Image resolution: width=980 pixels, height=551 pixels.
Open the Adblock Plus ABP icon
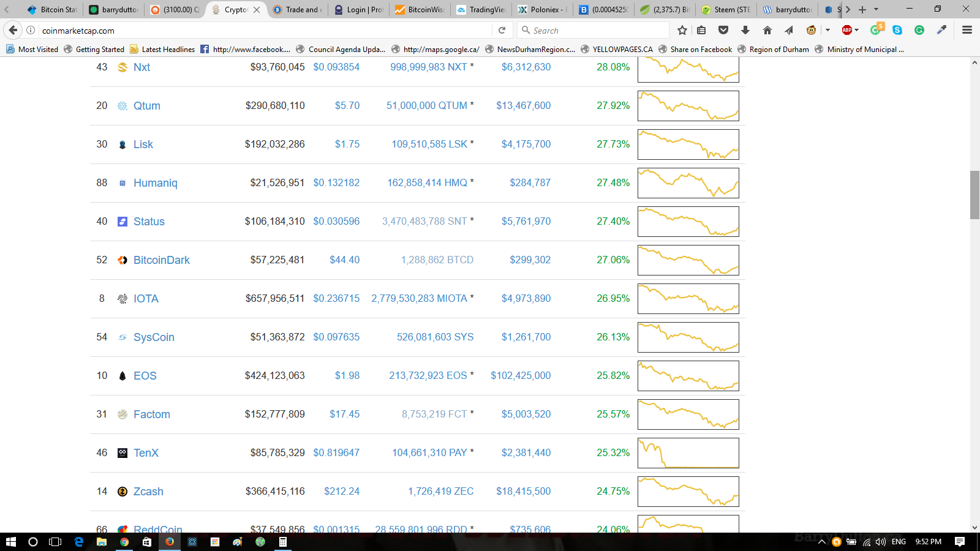coord(847,30)
